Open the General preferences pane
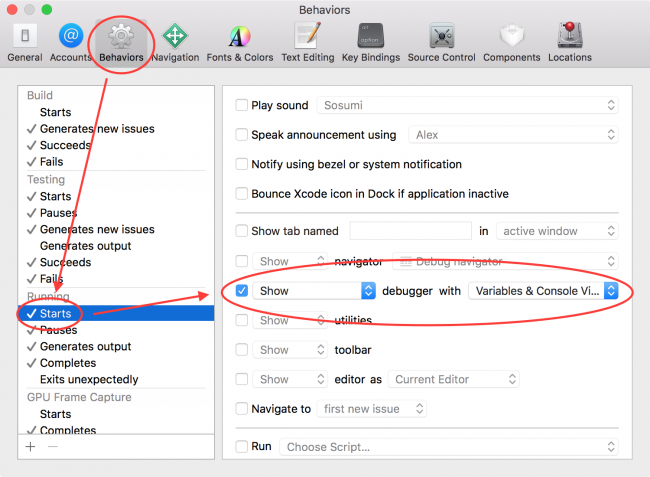650x477 pixels. tap(25, 41)
